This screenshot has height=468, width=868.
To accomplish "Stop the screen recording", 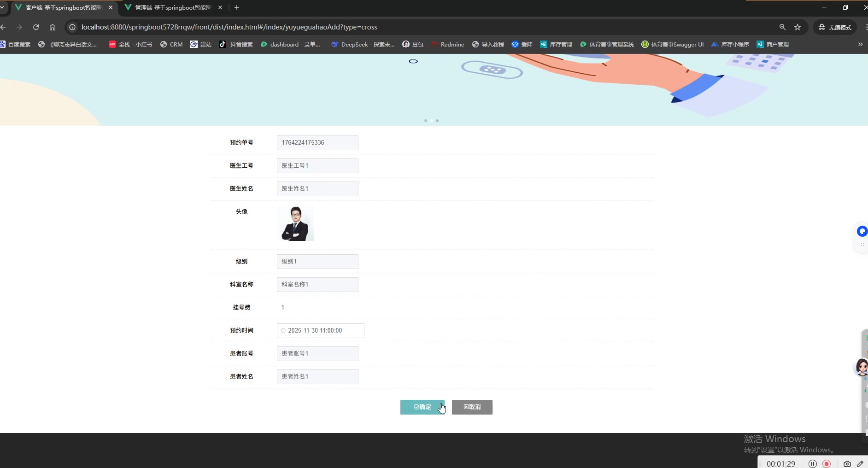I will point(827,464).
